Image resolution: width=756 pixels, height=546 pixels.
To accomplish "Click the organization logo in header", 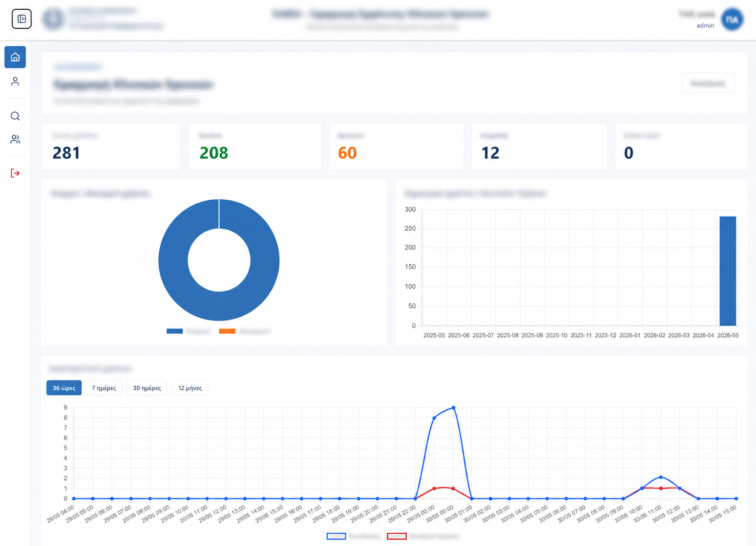I will 53,19.
